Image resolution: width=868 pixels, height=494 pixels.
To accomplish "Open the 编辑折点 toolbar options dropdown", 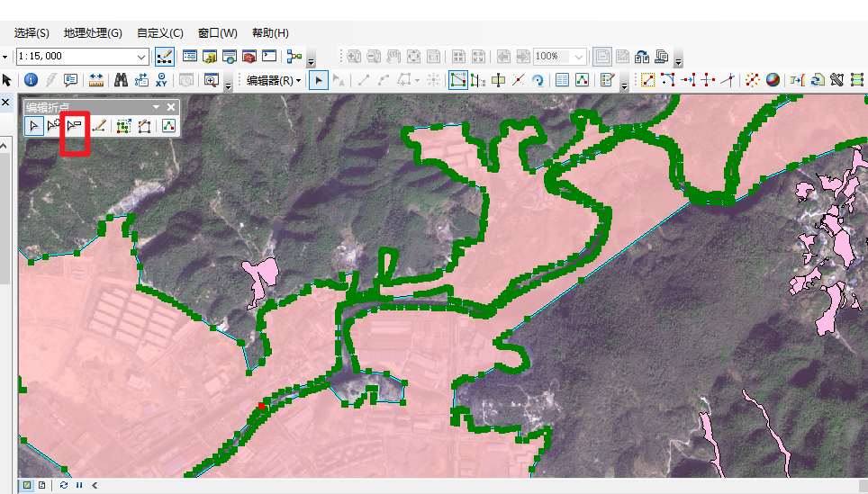I will [x=156, y=107].
